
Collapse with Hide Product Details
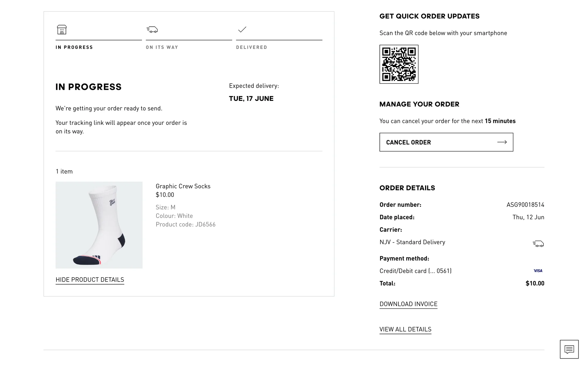click(x=90, y=280)
